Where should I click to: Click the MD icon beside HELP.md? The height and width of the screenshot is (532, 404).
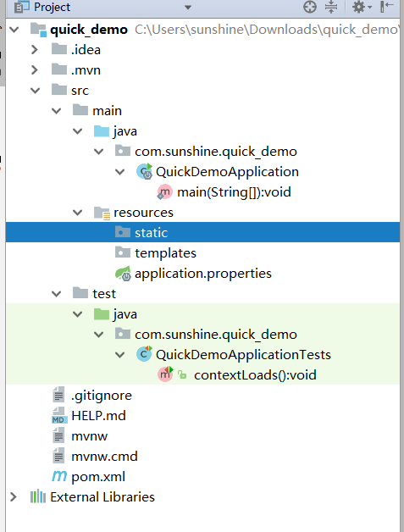coord(59,416)
